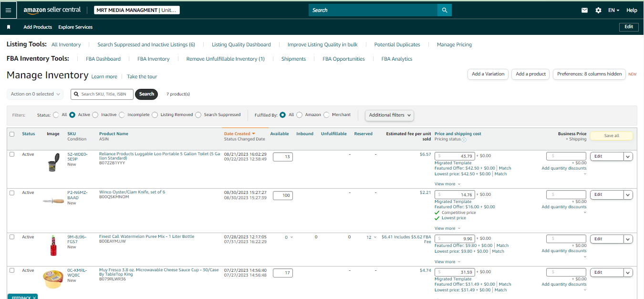
Task: Open the Action on 0 selected dropdown
Action: [x=35, y=94]
